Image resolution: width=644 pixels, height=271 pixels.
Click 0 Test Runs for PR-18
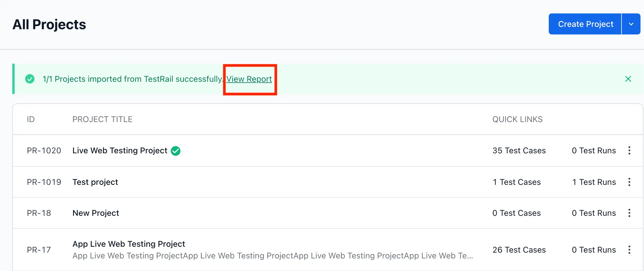(594, 213)
